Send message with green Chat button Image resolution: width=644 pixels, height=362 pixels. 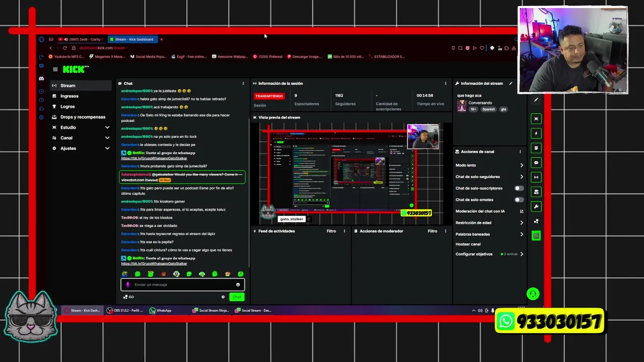[236, 297]
